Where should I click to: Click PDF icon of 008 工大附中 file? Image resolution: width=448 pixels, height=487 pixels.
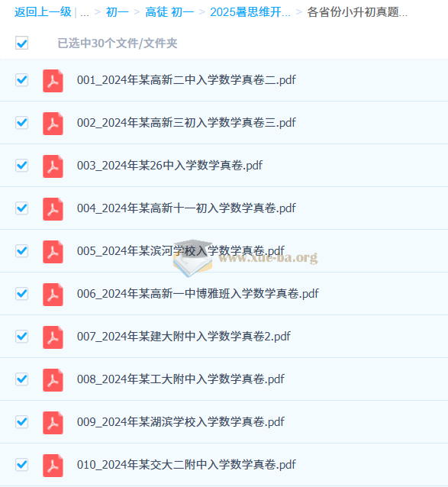53,380
